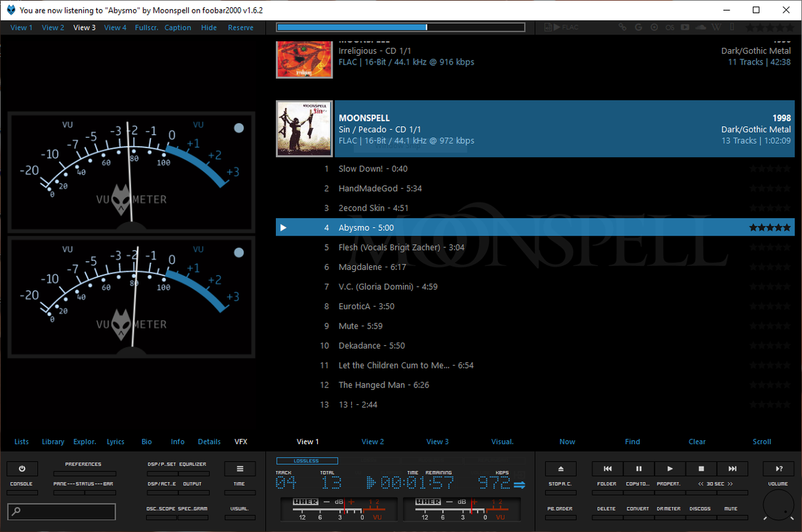This screenshot has width=802, height=532.
Task: Click the VOLUME knob
Action: click(778, 505)
